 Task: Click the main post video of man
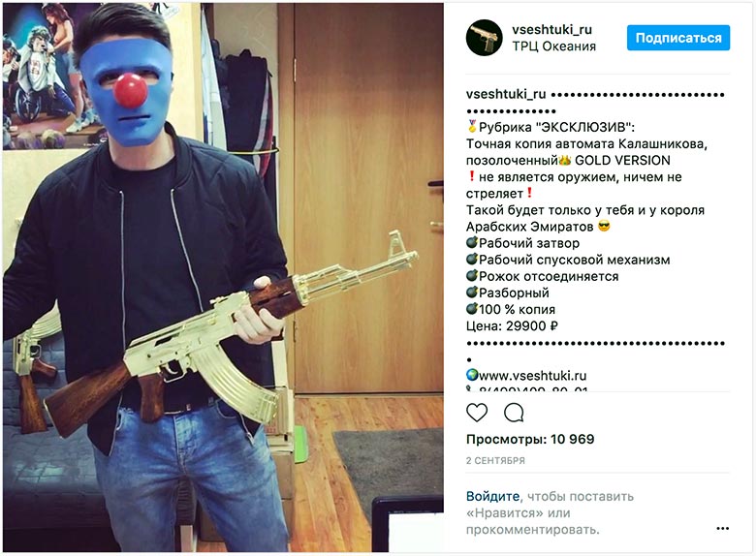point(223,278)
